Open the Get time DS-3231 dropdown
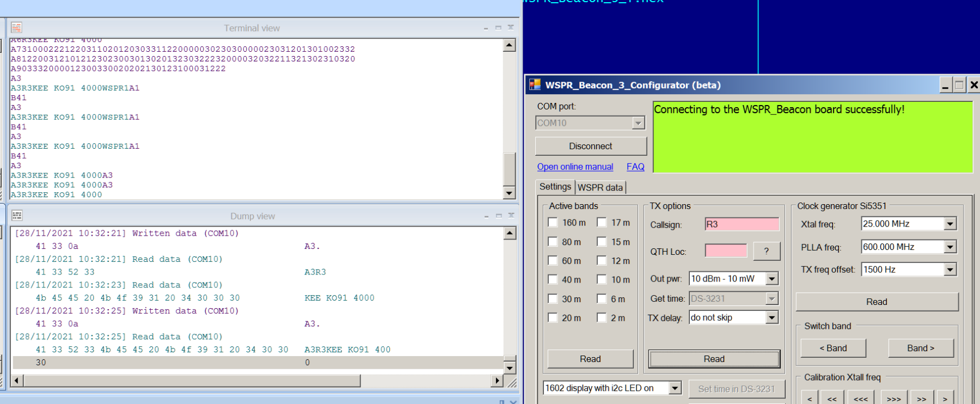Screen dimensions: 980x404 pos(772,298)
